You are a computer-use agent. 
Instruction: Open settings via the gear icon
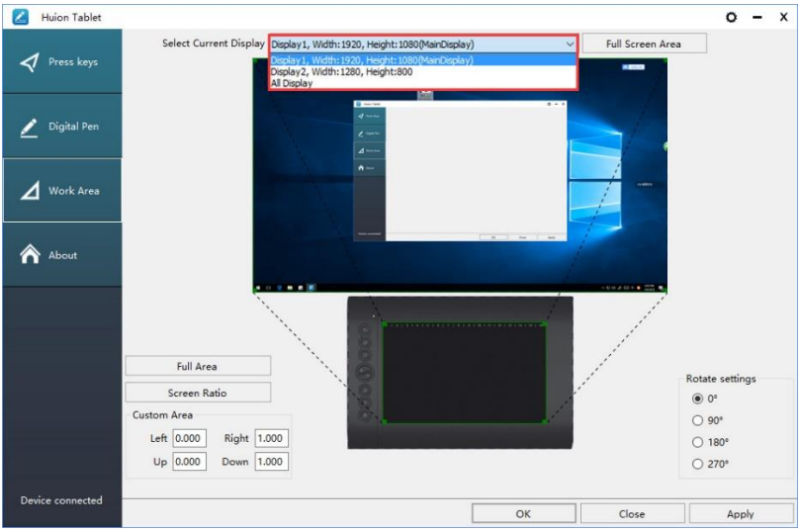tap(731, 18)
